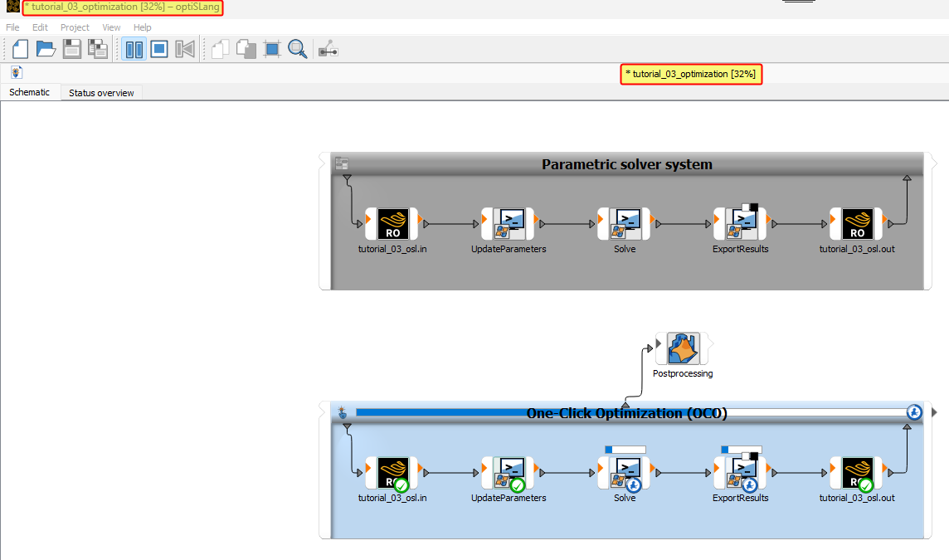The image size is (949, 560).
Task: Click the grayed Copy pages icon
Action: tap(221, 49)
